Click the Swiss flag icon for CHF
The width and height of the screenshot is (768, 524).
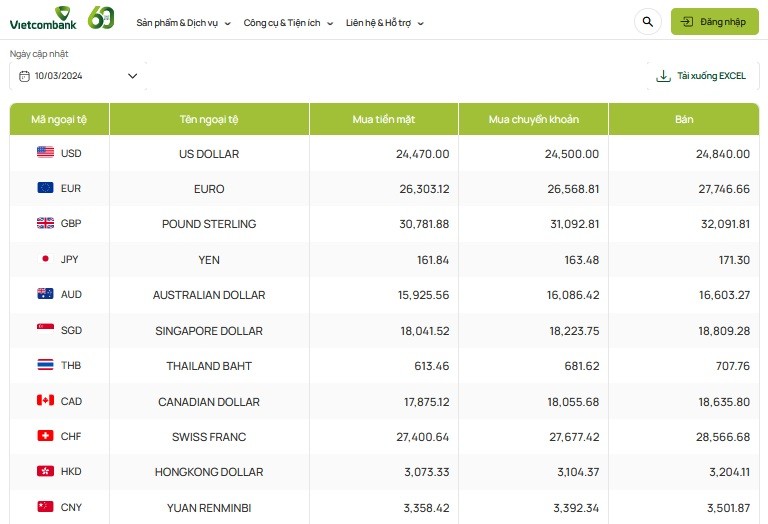[45, 436]
